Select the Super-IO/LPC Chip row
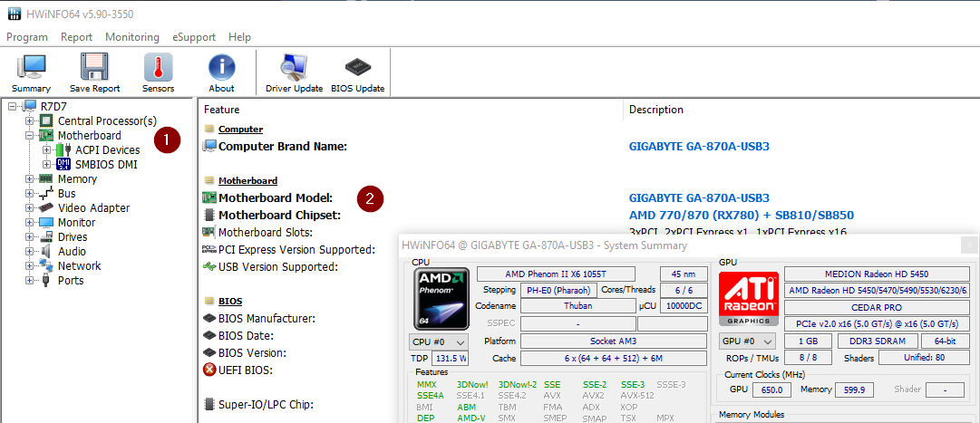This screenshot has width=980, height=423. (x=266, y=404)
